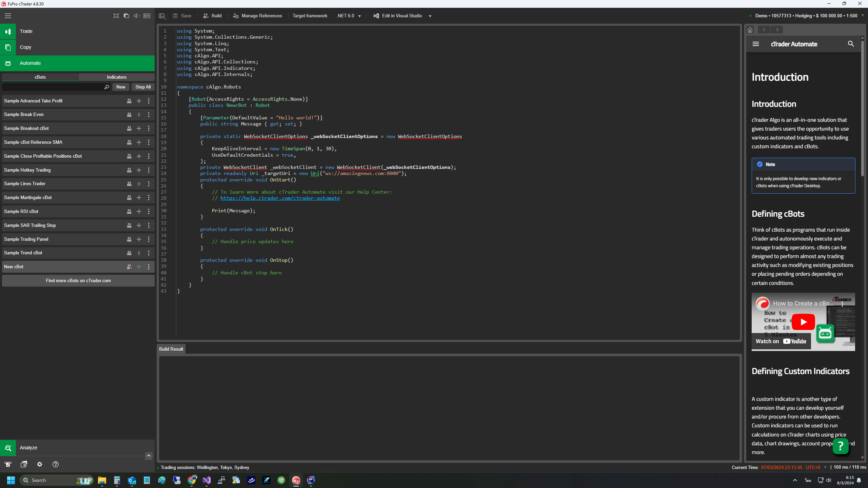The width and height of the screenshot is (868, 488).
Task: Add instance to Sample Advanced Take Profit
Action: (139, 101)
